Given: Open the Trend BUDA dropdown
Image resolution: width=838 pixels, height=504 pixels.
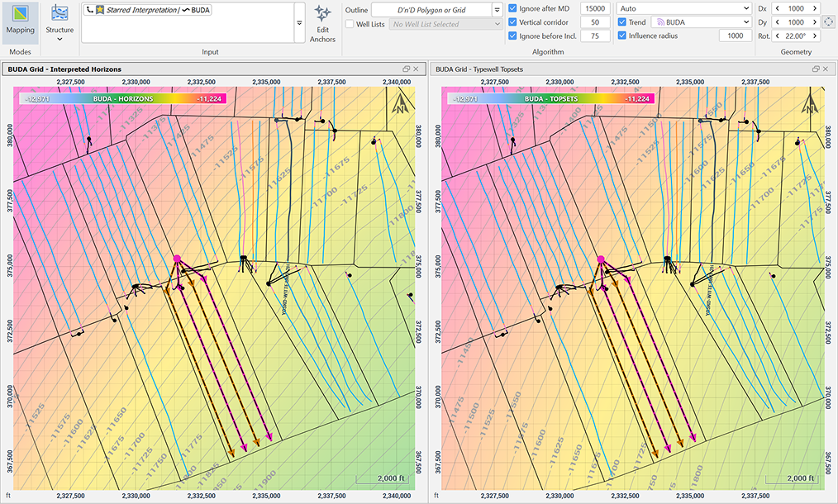Looking at the screenshot, I should [702, 22].
